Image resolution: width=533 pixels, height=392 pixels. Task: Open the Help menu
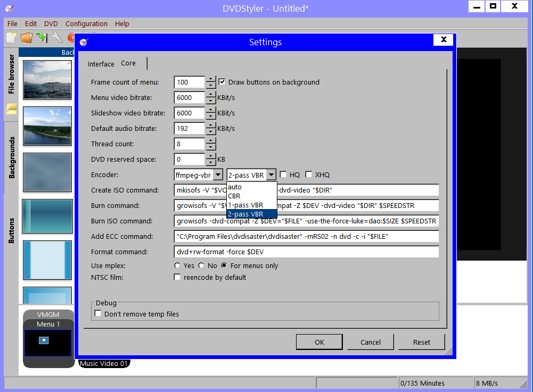[122, 23]
